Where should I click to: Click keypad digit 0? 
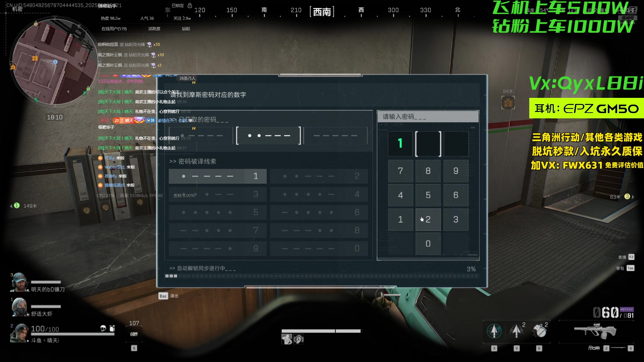[428, 244]
